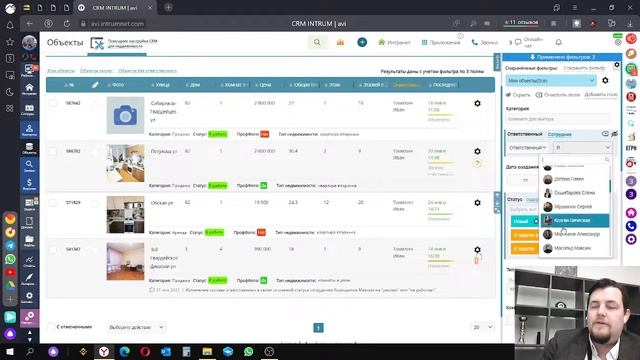Open the search icon in CRM header

click(x=317, y=42)
